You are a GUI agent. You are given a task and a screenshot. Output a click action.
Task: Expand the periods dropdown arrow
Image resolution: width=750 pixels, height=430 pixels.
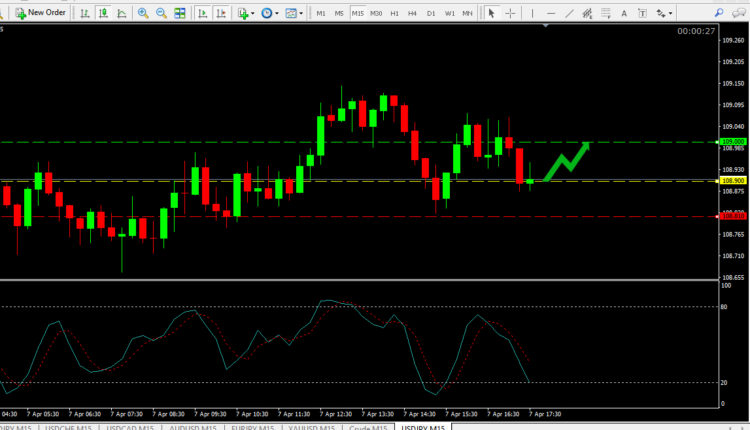tap(276, 13)
